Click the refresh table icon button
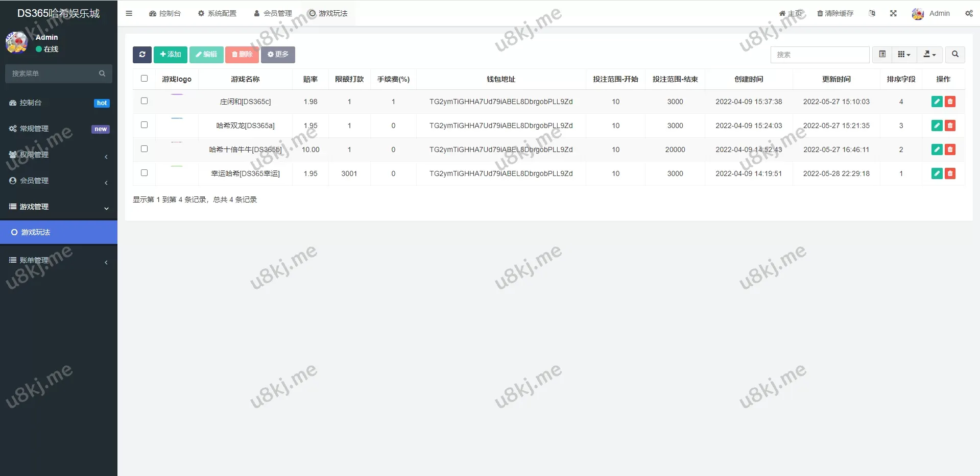 tap(142, 55)
